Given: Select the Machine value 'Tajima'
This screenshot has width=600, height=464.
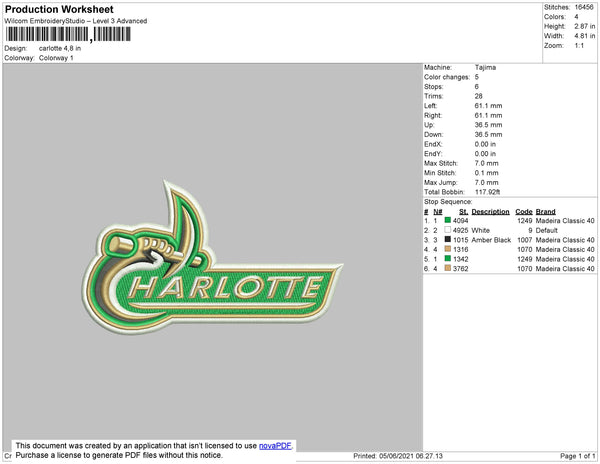Looking at the screenshot, I should tap(485, 67).
